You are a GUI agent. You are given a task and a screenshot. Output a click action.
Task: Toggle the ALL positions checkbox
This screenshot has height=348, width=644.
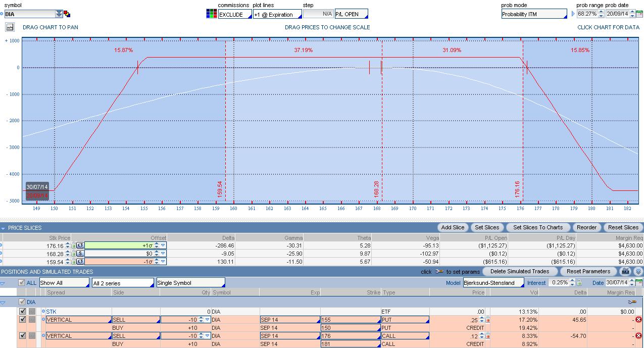pyautogui.click(x=21, y=283)
